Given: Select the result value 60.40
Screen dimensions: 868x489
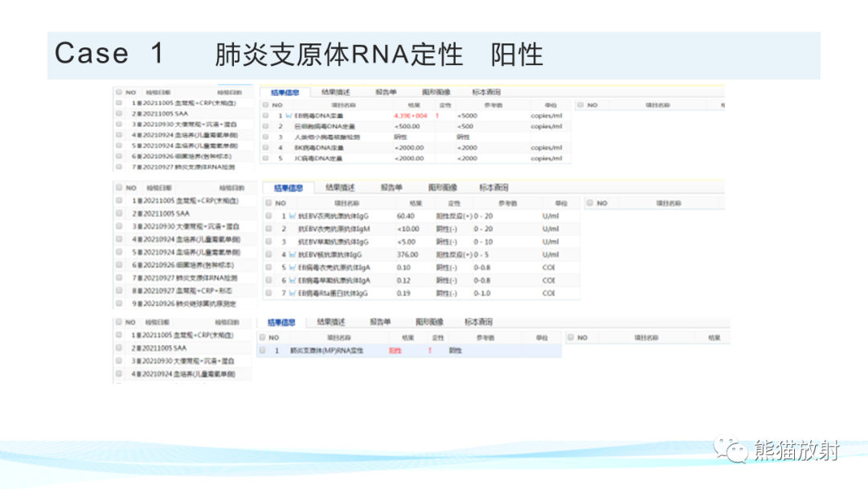Looking at the screenshot, I should [406, 216].
